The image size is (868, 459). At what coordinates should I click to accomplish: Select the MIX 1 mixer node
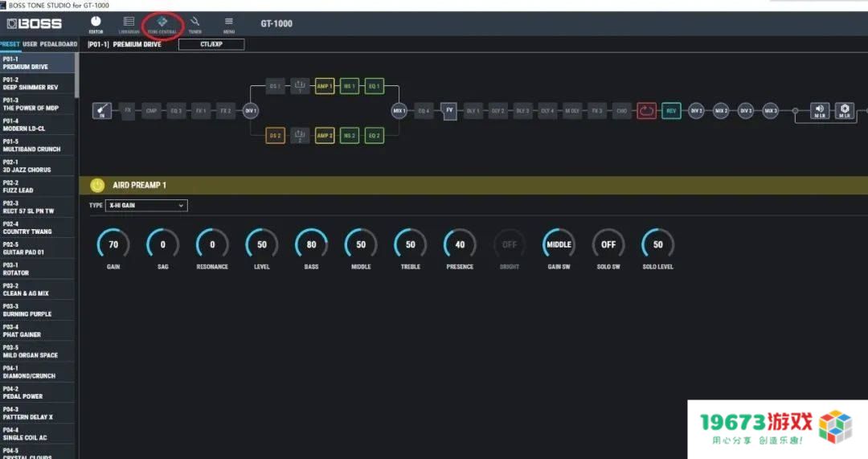399,111
